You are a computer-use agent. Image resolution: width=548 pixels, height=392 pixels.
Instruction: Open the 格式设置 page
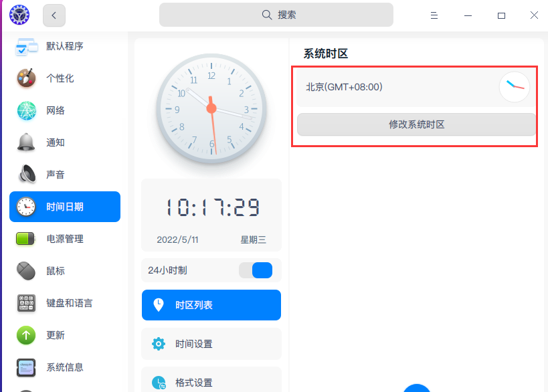pos(211,380)
